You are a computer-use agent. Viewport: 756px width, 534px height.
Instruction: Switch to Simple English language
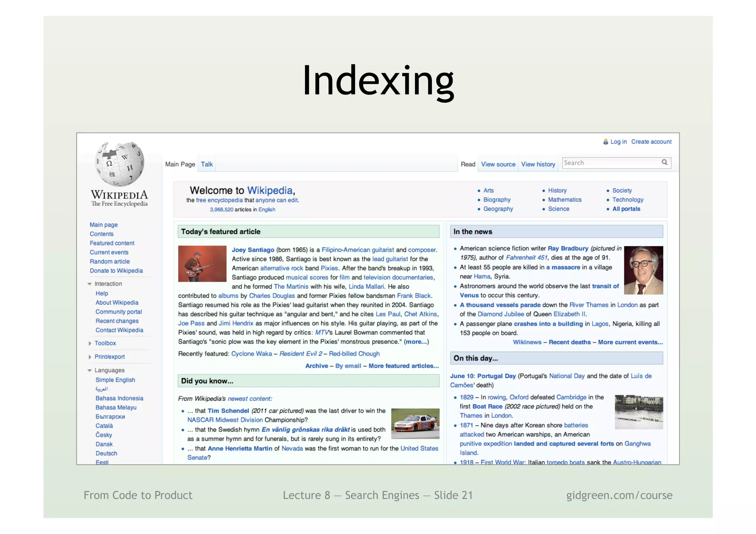[x=115, y=380]
